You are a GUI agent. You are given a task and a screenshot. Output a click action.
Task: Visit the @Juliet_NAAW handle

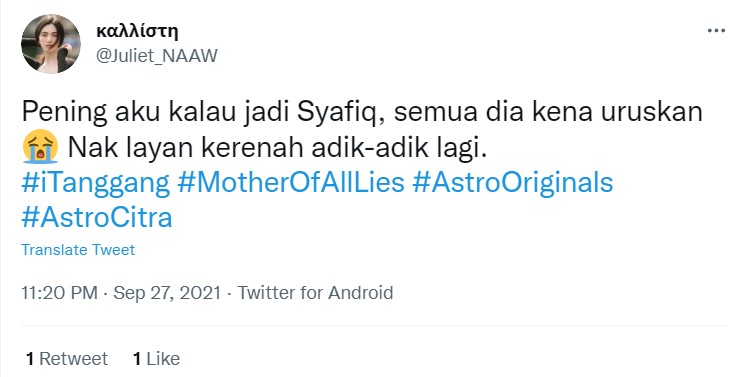[157, 56]
